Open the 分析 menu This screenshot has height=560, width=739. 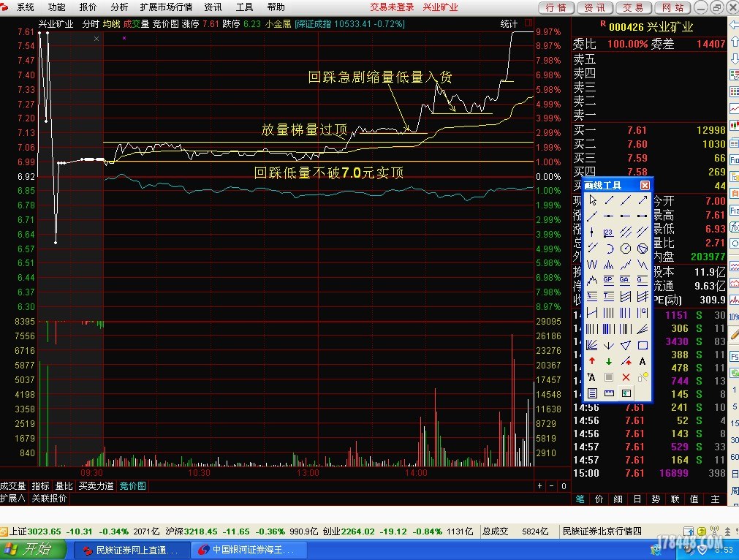pyautogui.click(x=119, y=7)
